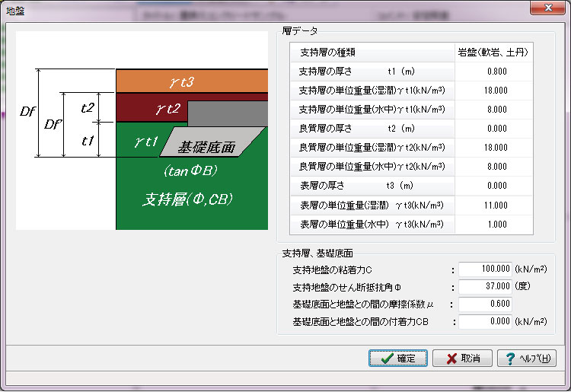
Task: Select 表層の厚さ t3 value 0.000
Action: pos(494,186)
